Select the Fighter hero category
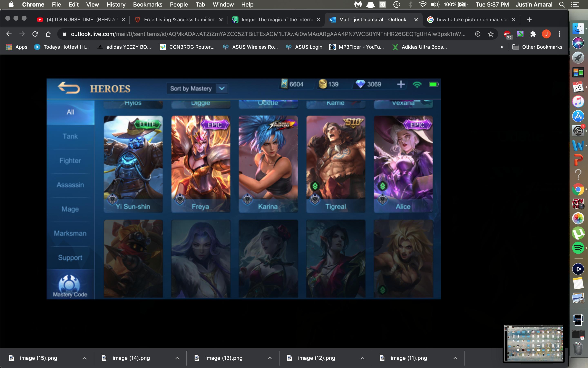Image resolution: width=588 pixels, height=368 pixels. click(x=70, y=161)
